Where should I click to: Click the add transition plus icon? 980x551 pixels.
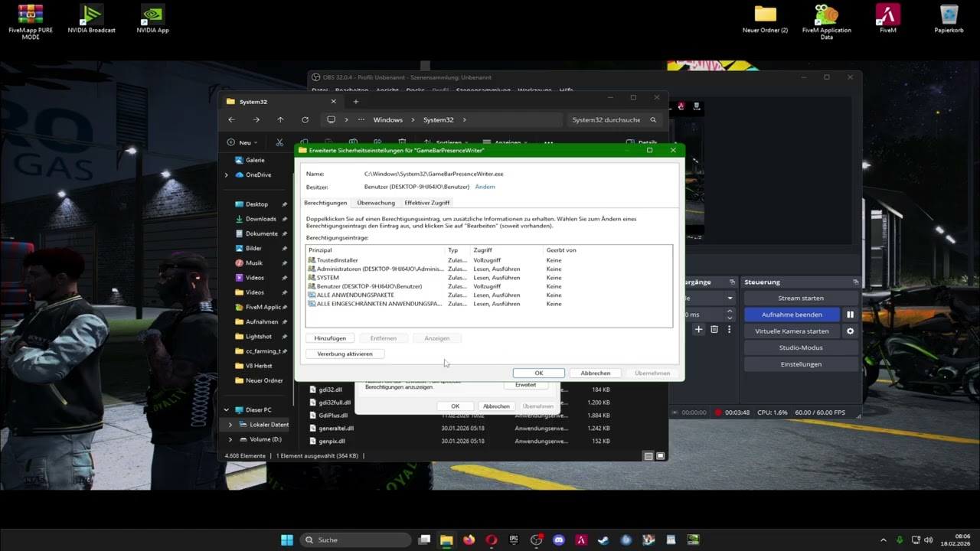pyautogui.click(x=698, y=329)
